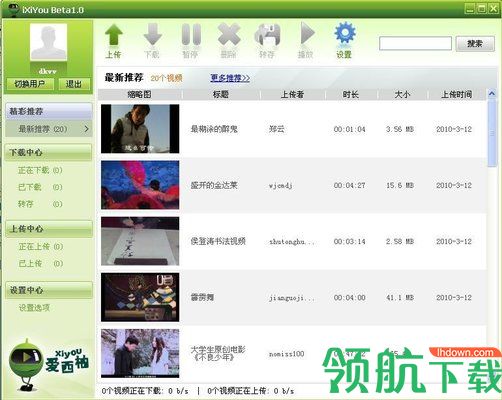The height and width of the screenshot is (400, 502).
Task: Click the play triangle toolbar icon
Action: pyautogui.click(x=307, y=33)
